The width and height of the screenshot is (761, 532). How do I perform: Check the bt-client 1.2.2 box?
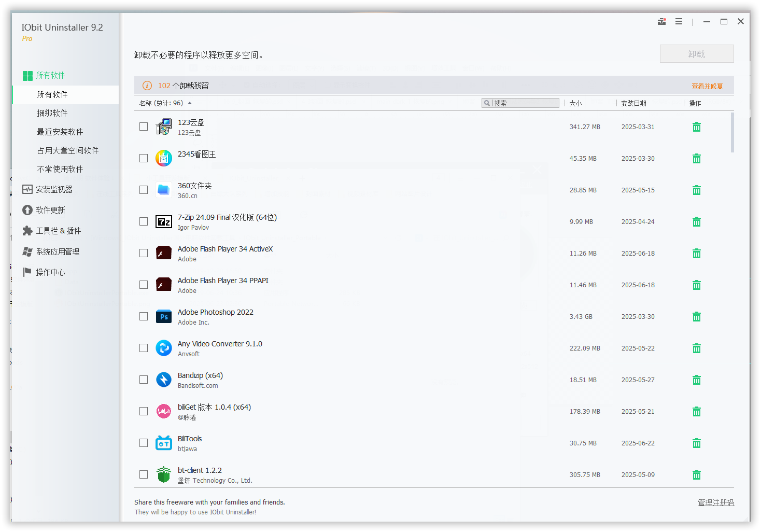[x=144, y=474]
